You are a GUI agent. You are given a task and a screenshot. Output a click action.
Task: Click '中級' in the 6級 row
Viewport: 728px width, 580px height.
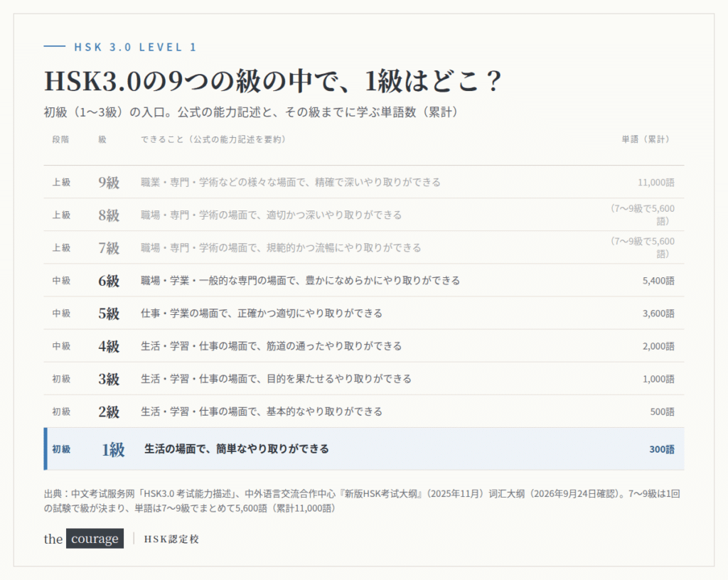61,281
